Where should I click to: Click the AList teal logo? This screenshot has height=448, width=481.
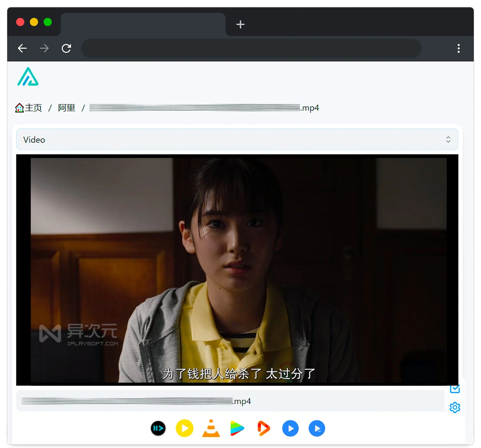[28, 77]
